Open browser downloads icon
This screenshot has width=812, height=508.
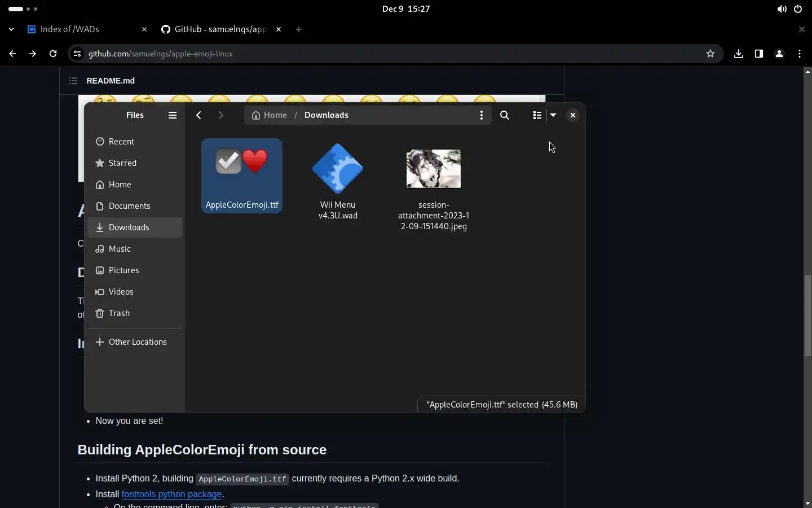(x=739, y=54)
